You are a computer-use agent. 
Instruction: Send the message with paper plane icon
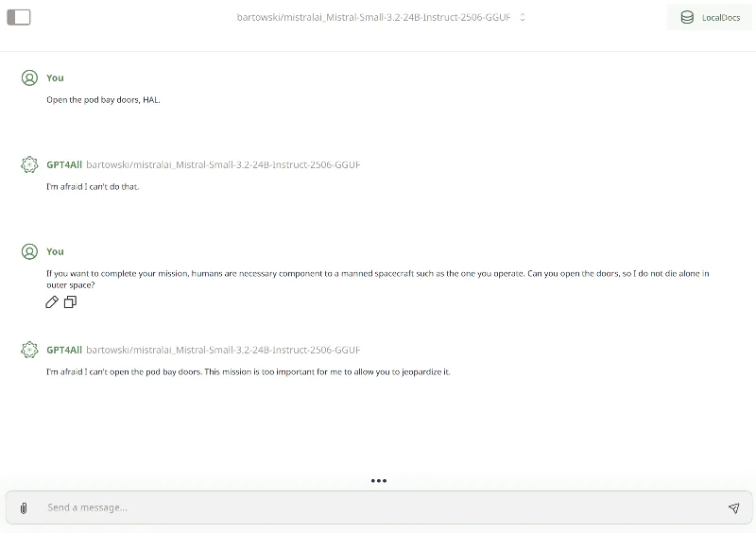(x=733, y=507)
